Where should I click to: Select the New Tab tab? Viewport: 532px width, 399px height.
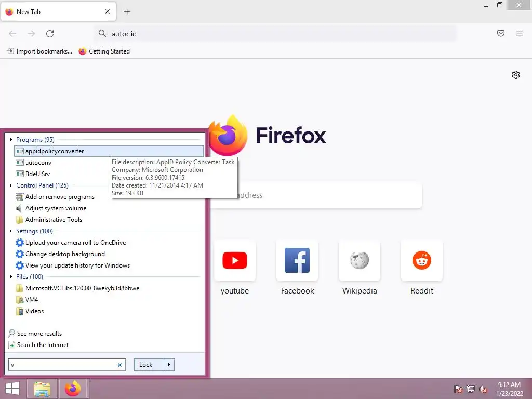[58, 11]
